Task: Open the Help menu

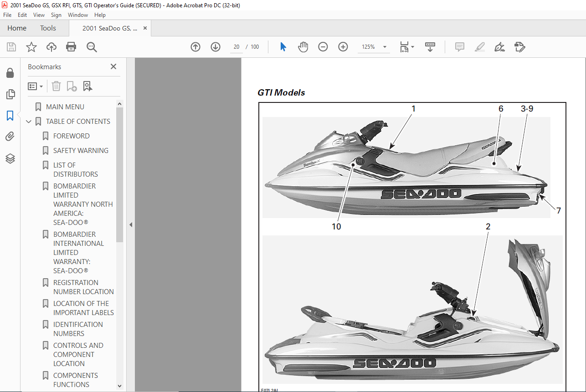Action: click(x=100, y=15)
